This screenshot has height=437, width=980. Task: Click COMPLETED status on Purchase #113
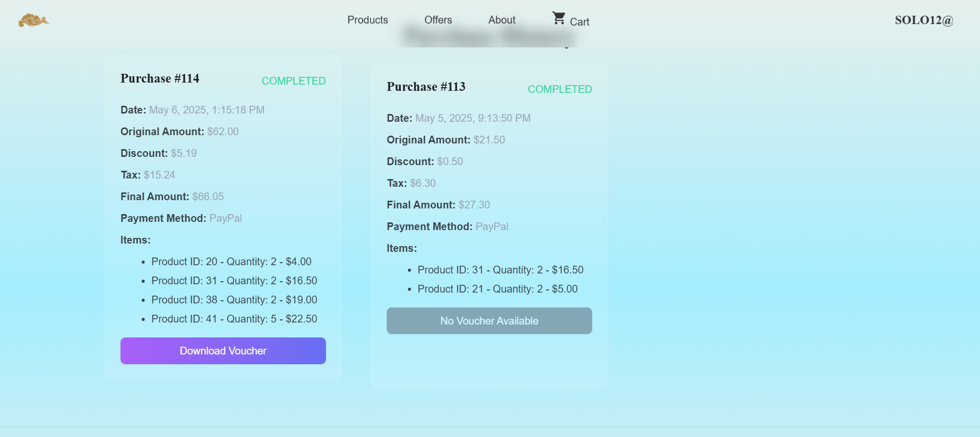coord(560,89)
